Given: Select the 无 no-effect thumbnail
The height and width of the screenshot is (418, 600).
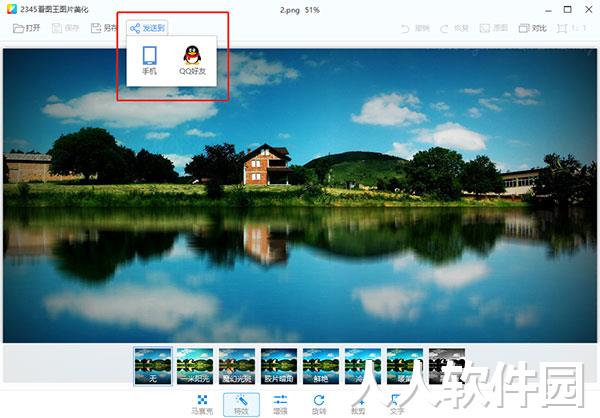Looking at the screenshot, I should (x=153, y=366).
